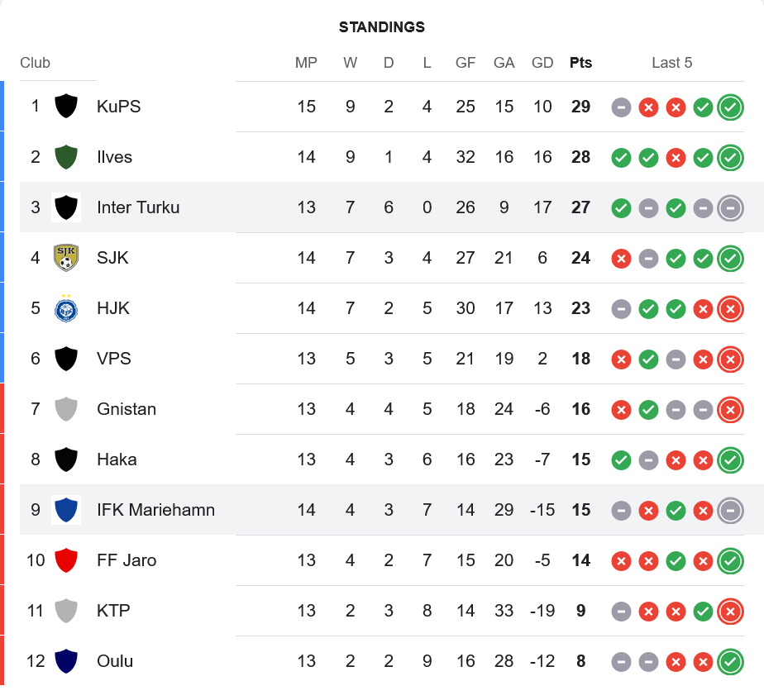
Task: Click the GD column header
Action: pos(542,63)
